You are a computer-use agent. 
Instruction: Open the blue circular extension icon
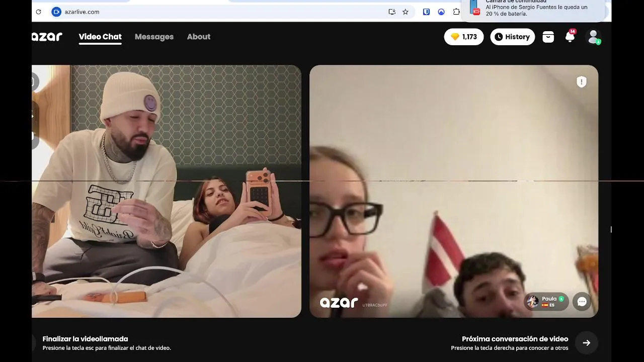point(441,12)
